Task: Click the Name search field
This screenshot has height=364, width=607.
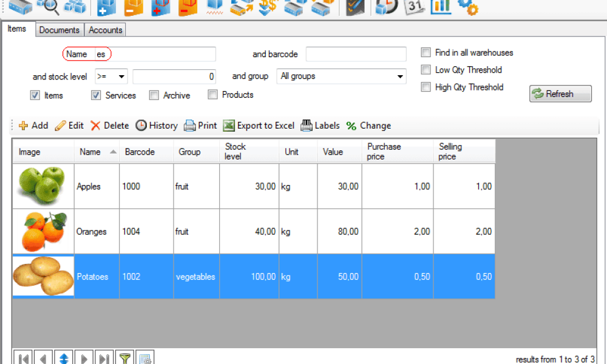Action: point(155,54)
